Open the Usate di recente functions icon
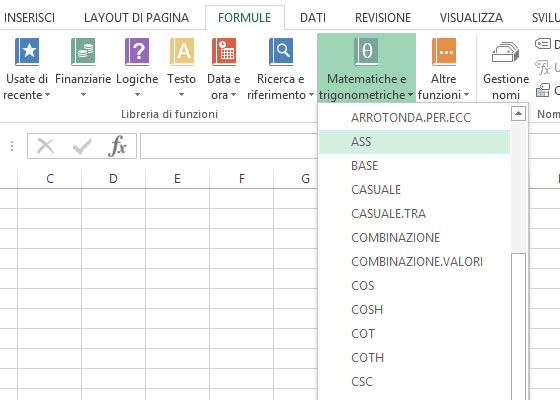 (27, 52)
